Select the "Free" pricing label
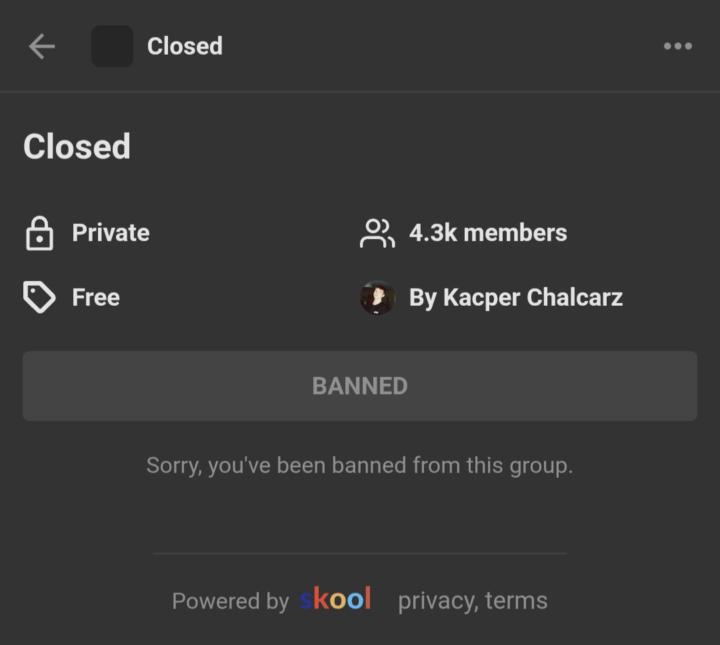 pyautogui.click(x=96, y=297)
